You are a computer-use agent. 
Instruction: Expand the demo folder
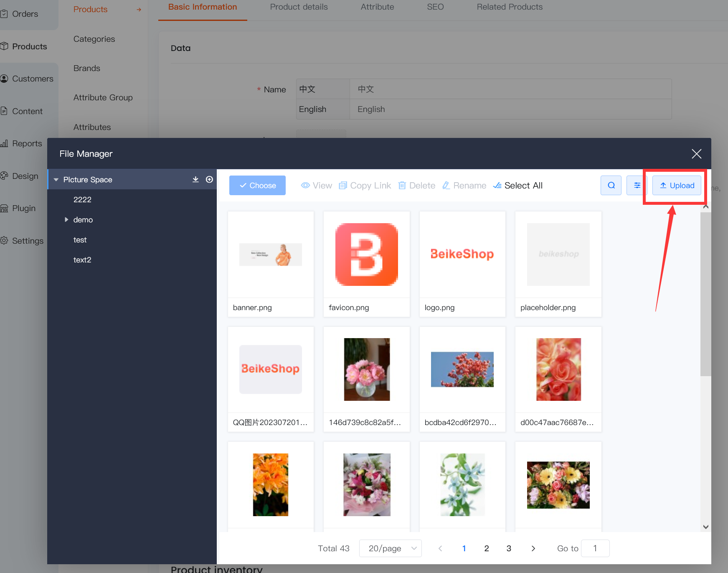pos(66,219)
